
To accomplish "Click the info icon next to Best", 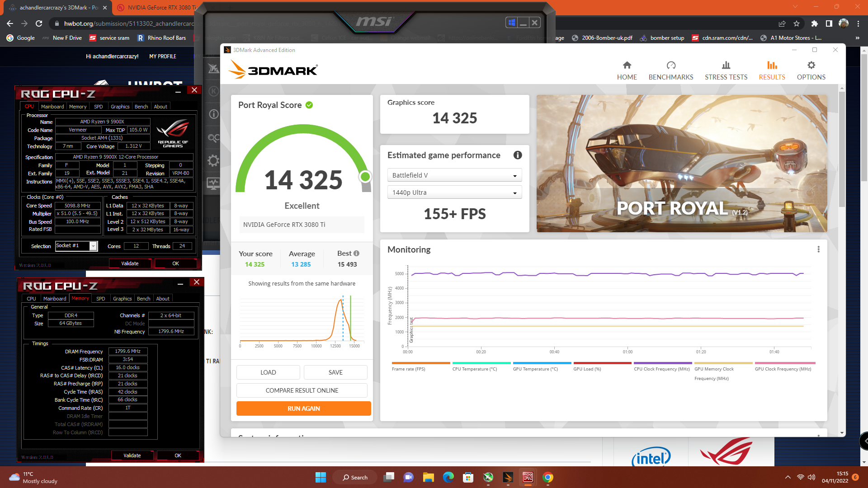I will 356,253.
